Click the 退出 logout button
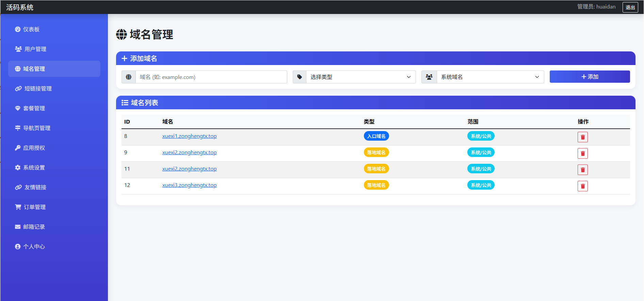644x301 pixels. 630,7
